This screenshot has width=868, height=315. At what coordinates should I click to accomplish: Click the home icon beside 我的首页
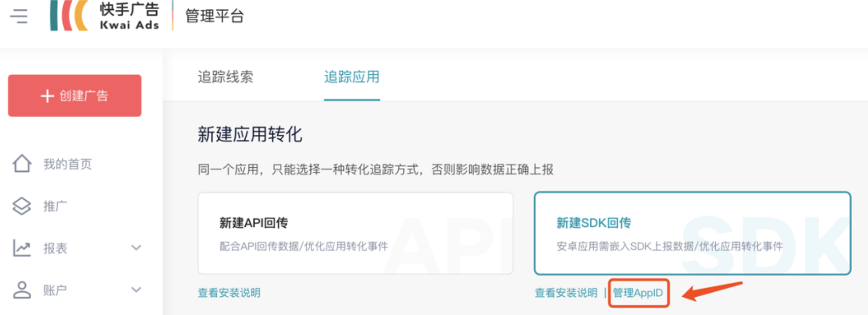pos(22,164)
